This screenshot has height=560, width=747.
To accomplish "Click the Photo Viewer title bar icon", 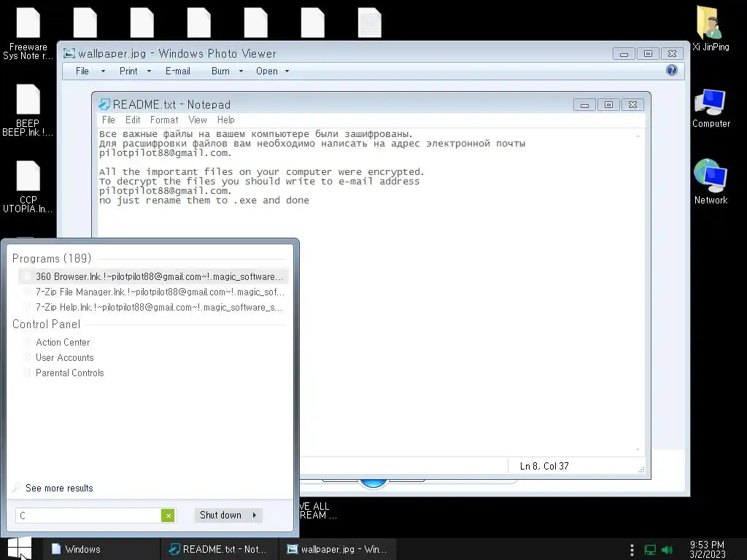I will point(69,53).
